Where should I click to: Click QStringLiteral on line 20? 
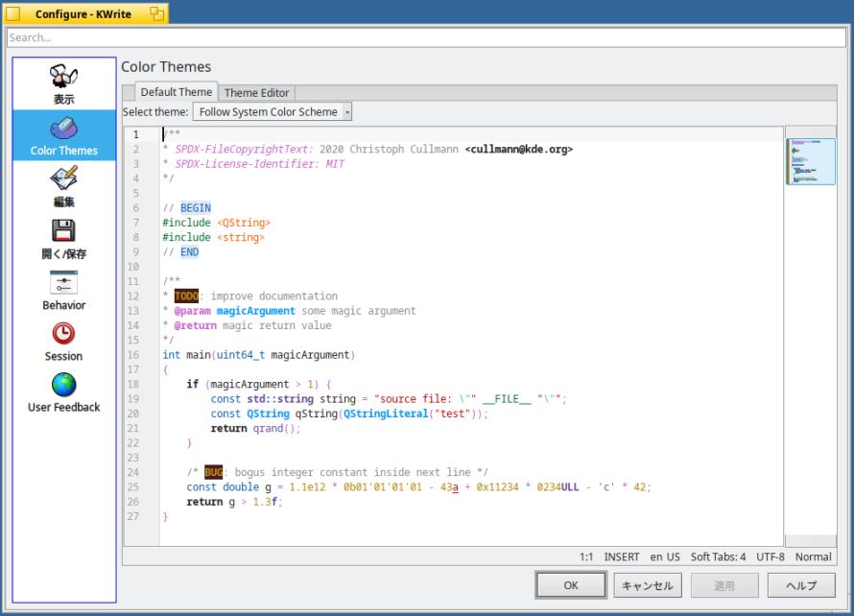tap(386, 414)
